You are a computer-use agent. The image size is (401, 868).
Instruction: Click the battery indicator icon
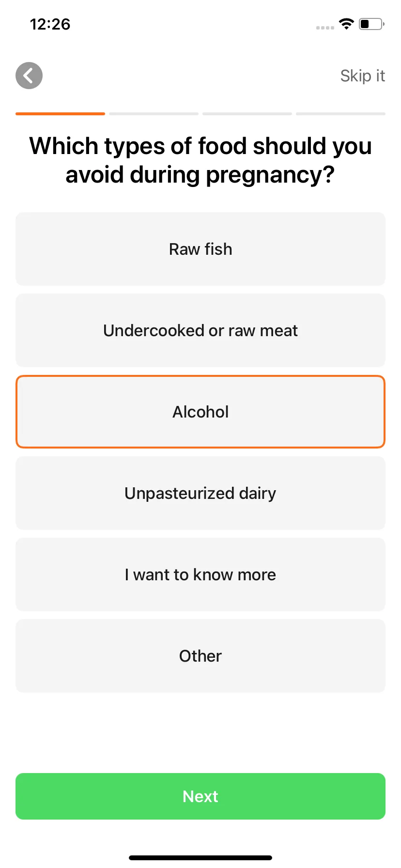(x=371, y=24)
